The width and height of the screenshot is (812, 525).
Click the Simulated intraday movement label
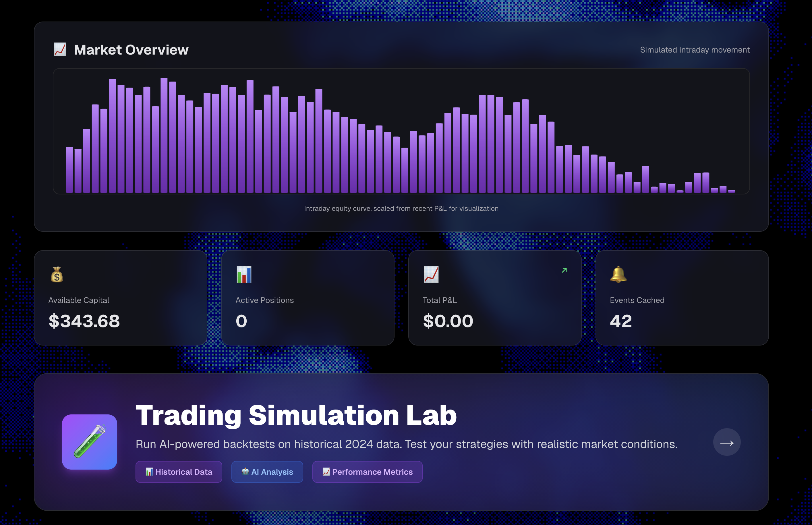[695, 50]
